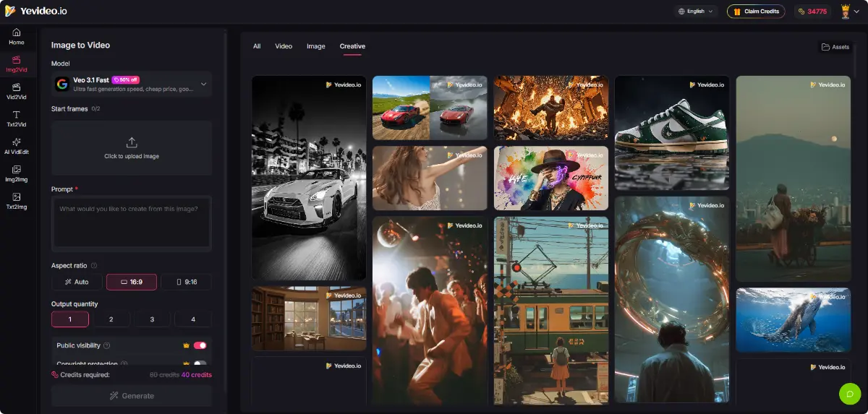Click the Google logo of Veo model
This screenshot has height=414, width=868.
[62, 84]
